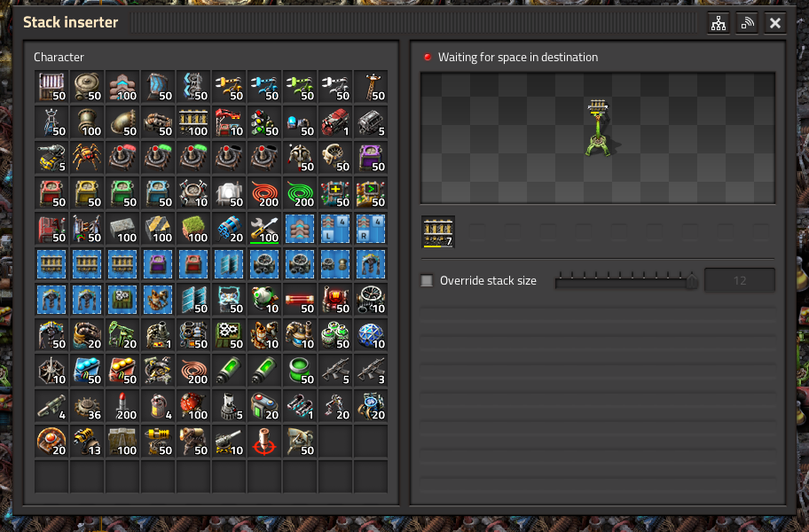
Task: Click the stack size value field showing 12
Action: pos(739,280)
